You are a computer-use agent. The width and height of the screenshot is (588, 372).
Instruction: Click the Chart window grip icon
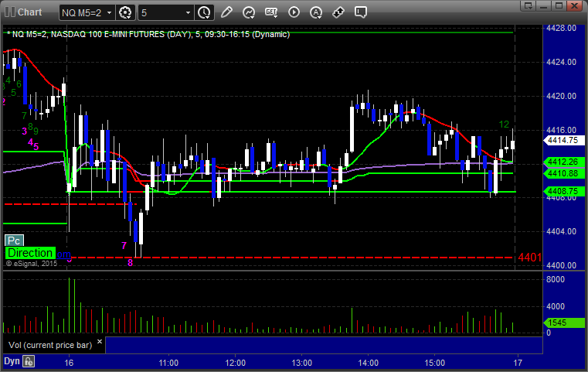point(9,12)
